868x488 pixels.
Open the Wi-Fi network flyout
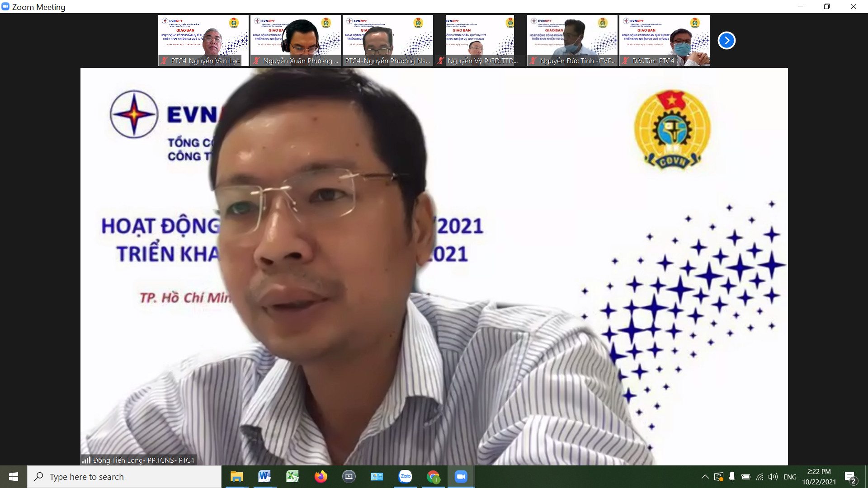[x=759, y=477]
